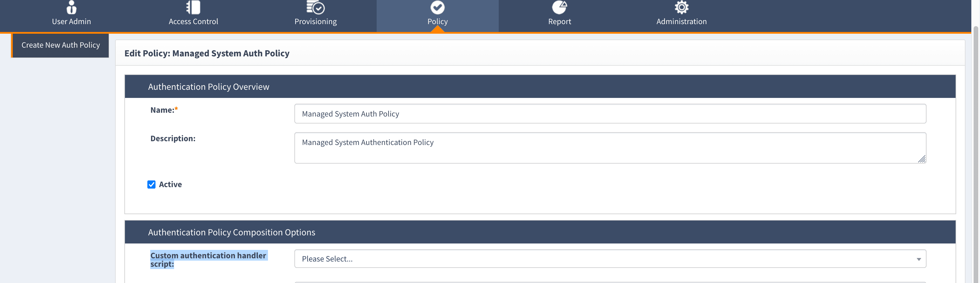
Task: Open the User Admin menu
Action: click(71, 16)
